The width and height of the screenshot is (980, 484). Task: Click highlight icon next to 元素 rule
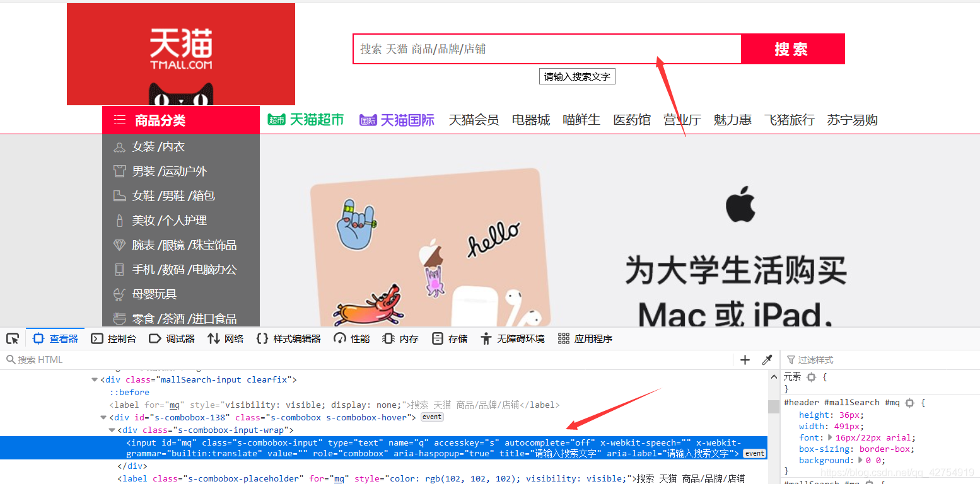[811, 377]
